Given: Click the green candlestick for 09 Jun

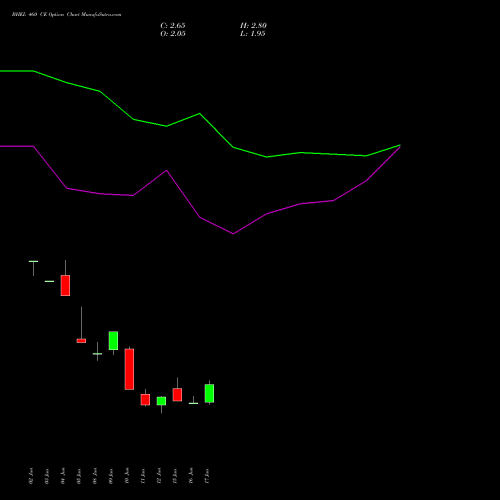Looking at the screenshot, I should point(113,341).
